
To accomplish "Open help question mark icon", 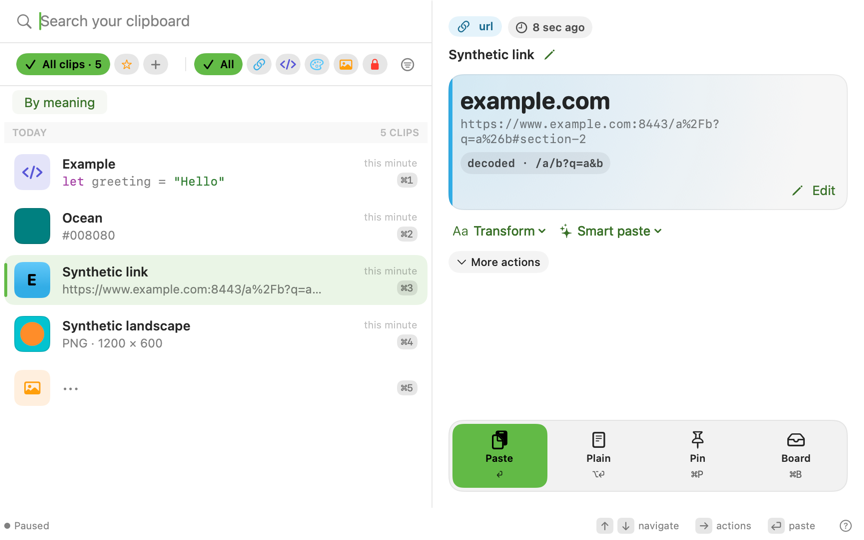I will [x=845, y=526].
